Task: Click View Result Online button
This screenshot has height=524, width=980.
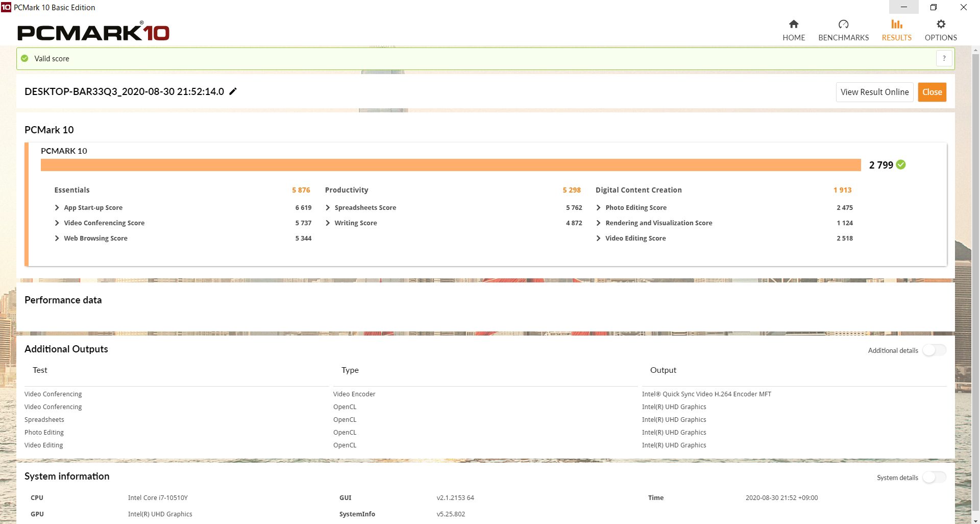Action: tap(874, 92)
